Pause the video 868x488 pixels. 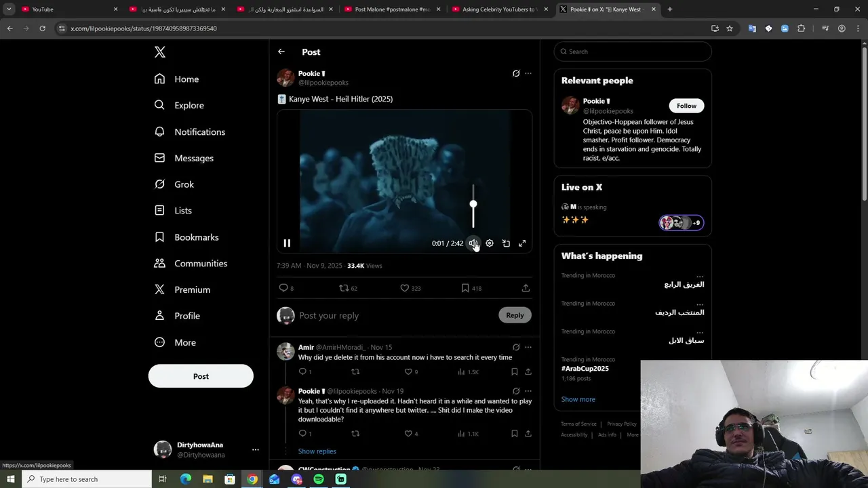pos(287,243)
